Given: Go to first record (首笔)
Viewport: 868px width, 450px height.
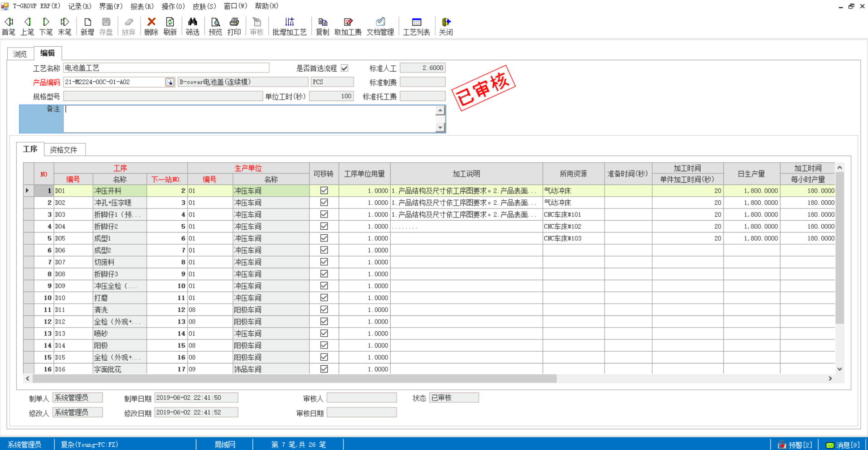Looking at the screenshot, I should tap(9, 26).
